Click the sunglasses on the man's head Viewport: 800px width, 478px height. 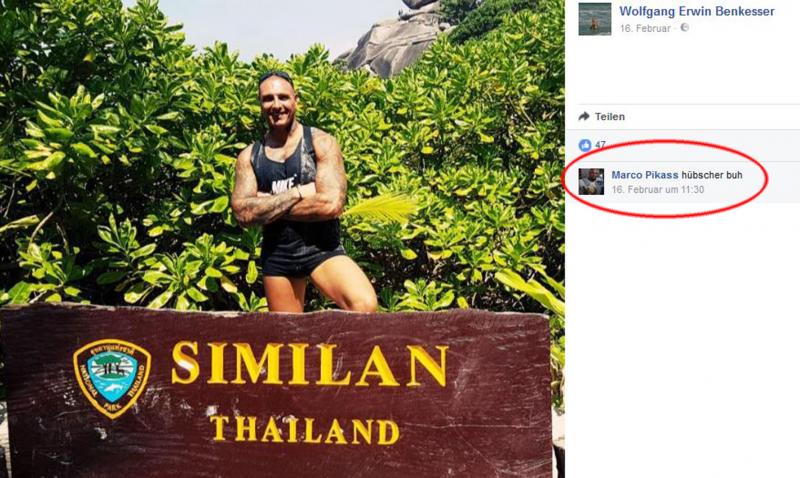(276, 77)
